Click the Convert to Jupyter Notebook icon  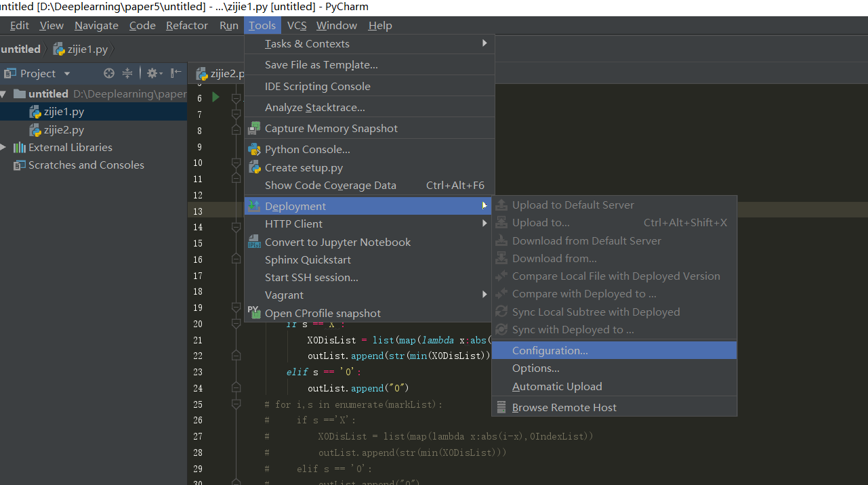pos(254,242)
